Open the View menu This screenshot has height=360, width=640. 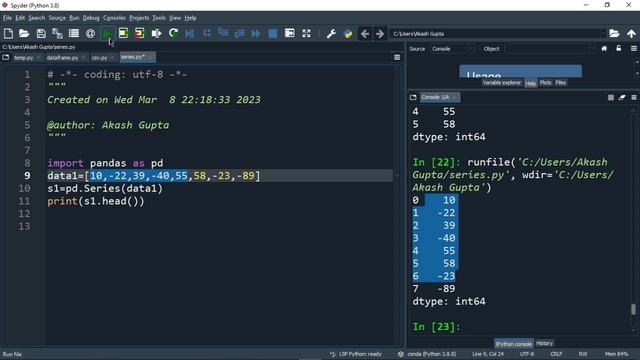[175, 18]
